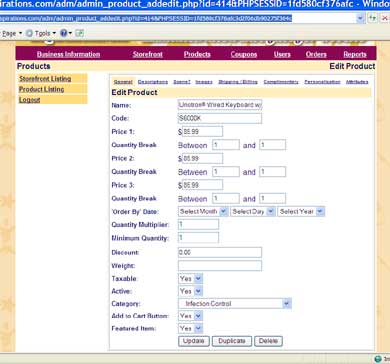
Task: Open the Products menu in maroon bar
Action: click(197, 54)
